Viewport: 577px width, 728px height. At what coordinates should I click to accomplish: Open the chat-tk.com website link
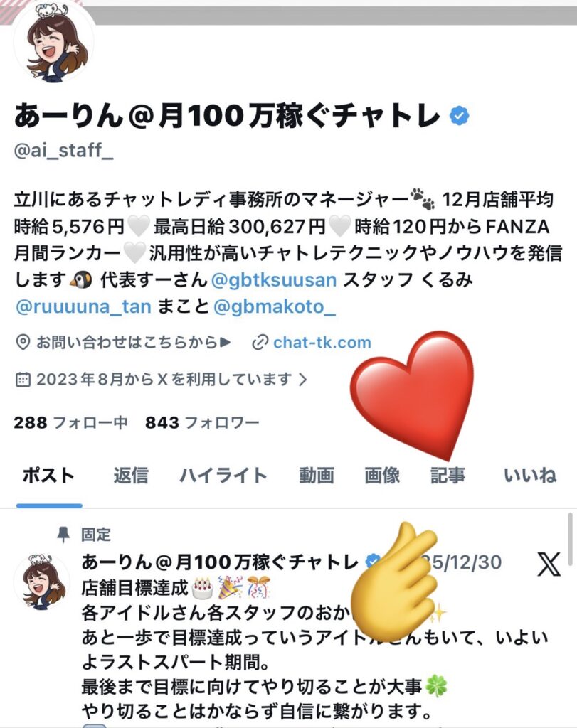[x=322, y=343]
